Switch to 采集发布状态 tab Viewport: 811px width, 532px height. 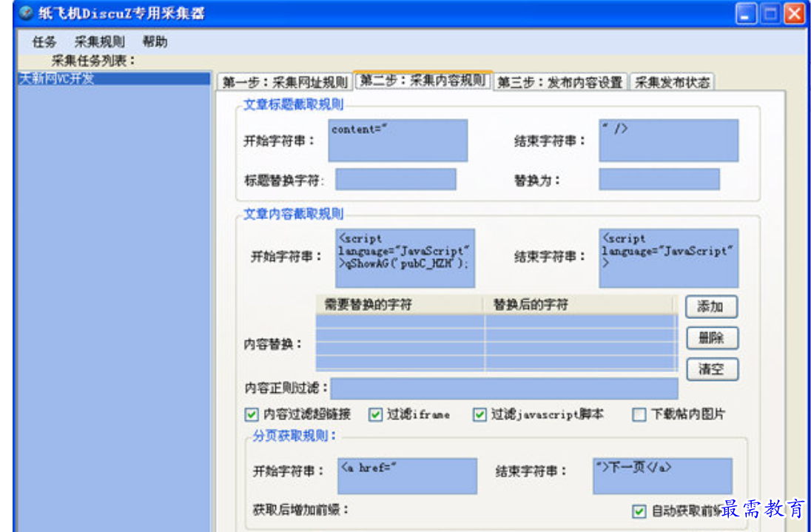672,81
